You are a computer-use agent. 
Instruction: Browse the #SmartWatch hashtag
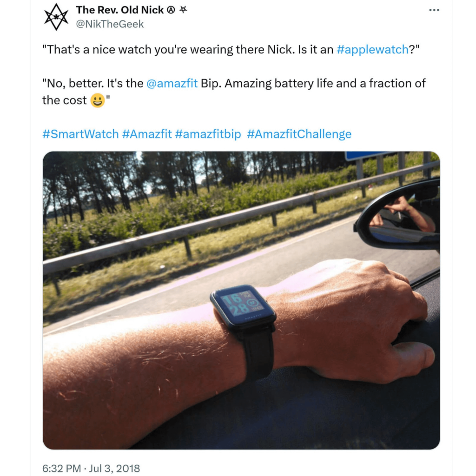(x=80, y=134)
